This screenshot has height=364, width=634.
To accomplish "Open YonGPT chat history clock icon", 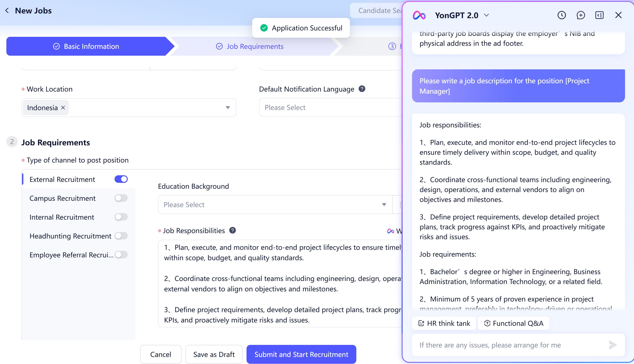I will 562,15.
